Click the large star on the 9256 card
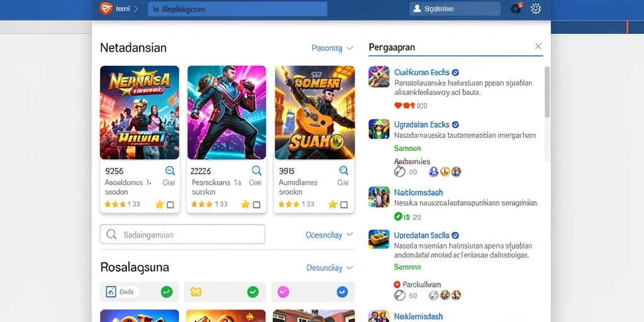The image size is (644, 322). coord(159,204)
